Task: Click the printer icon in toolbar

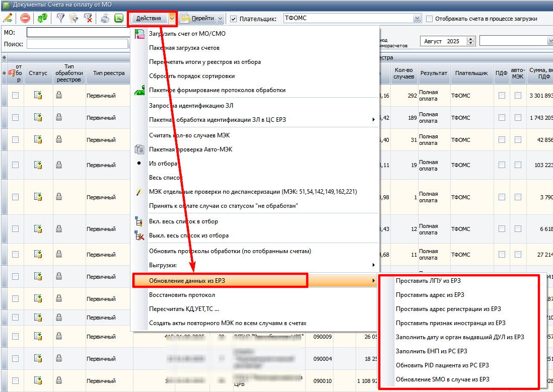Action: click(105, 18)
